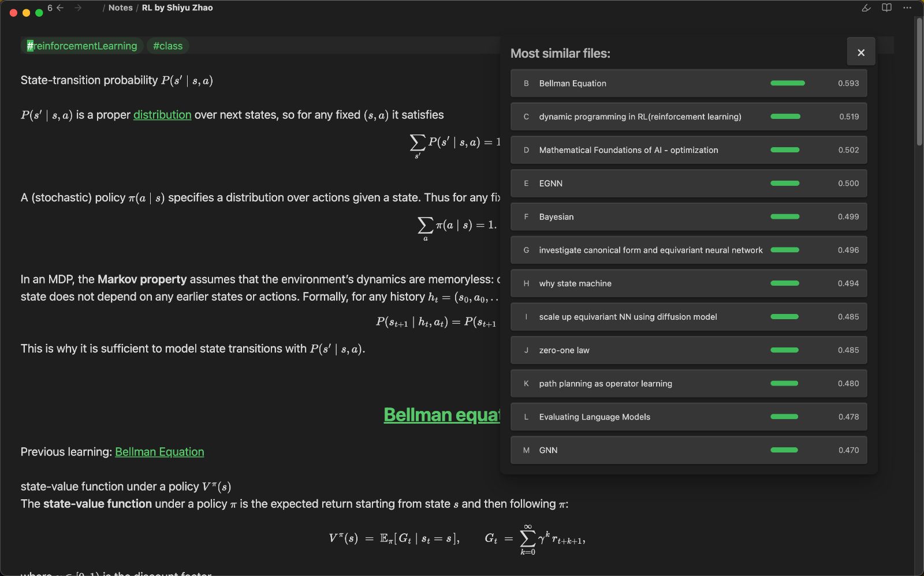Select the why state machine result
The image size is (924, 576).
[688, 283]
